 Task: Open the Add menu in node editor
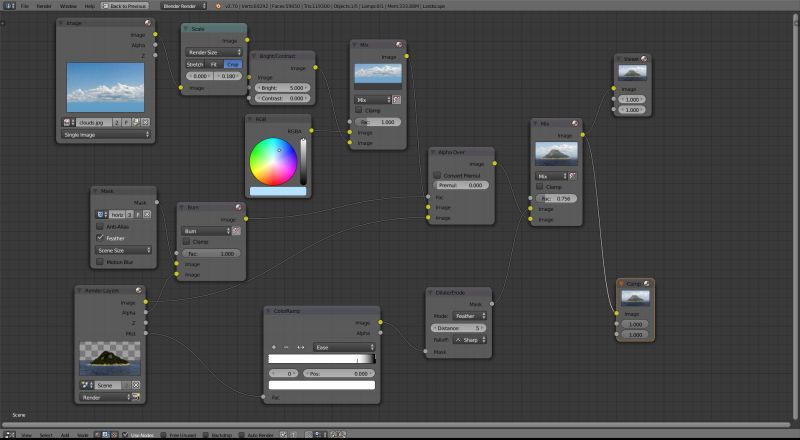click(x=65, y=435)
